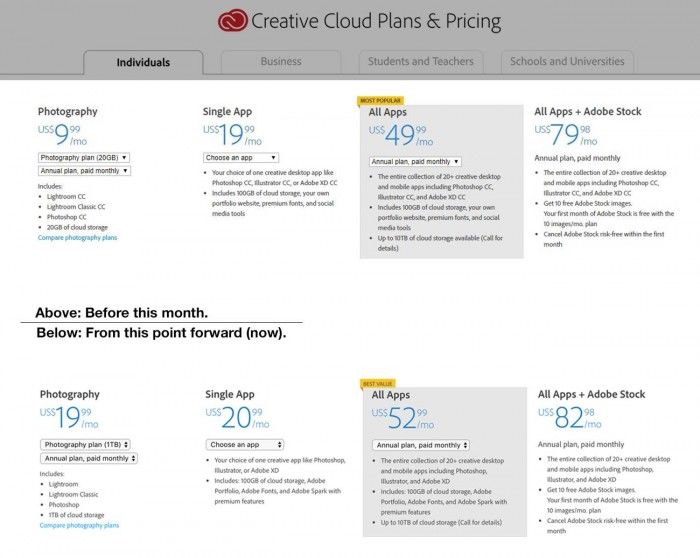
Task: Open the Business tab
Action: 281,61
